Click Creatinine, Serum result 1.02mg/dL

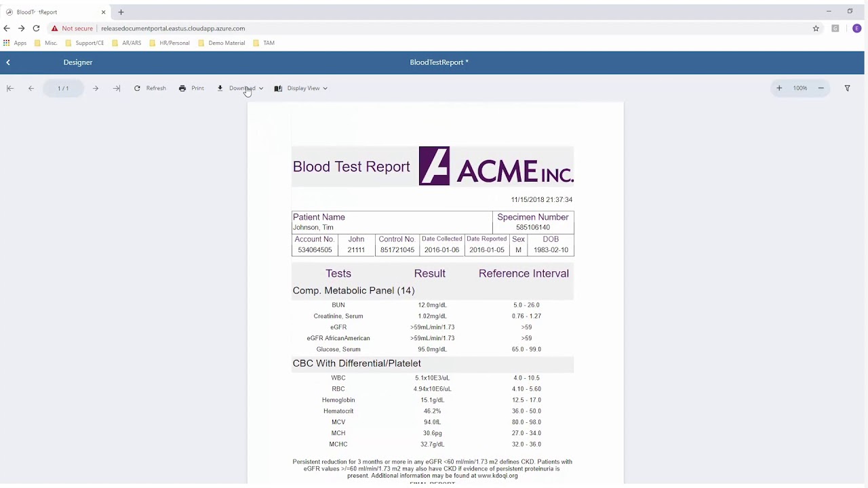click(432, 317)
